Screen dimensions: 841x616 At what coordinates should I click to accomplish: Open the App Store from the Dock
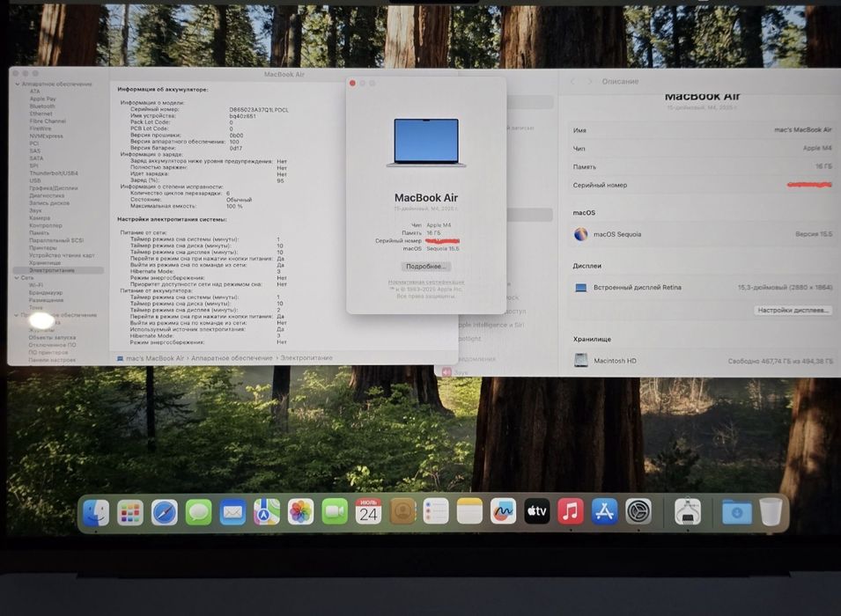604,512
